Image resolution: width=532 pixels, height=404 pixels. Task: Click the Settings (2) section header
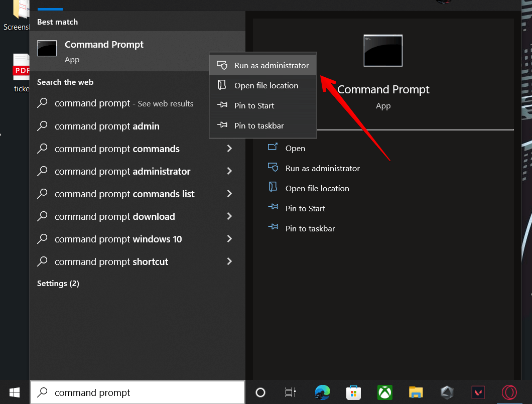(x=58, y=284)
